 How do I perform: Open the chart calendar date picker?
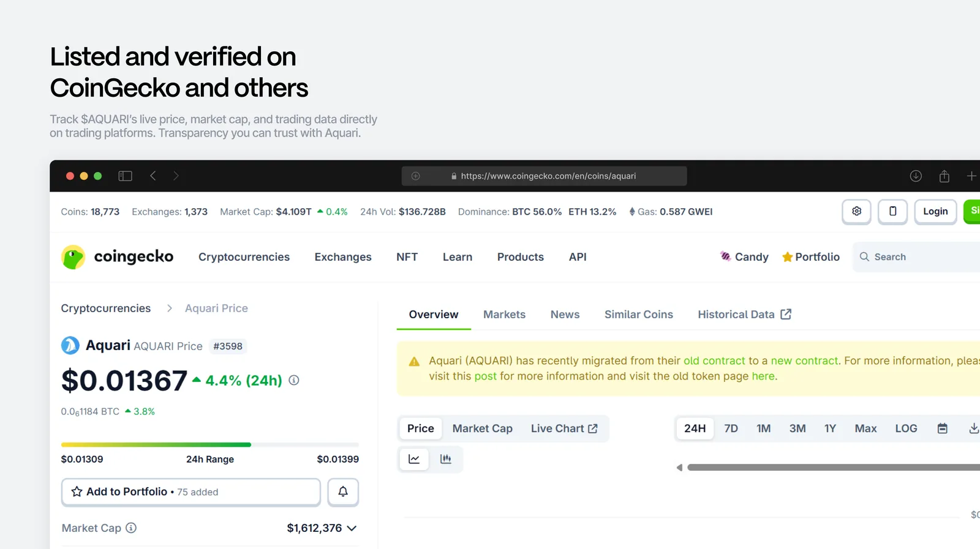point(943,428)
